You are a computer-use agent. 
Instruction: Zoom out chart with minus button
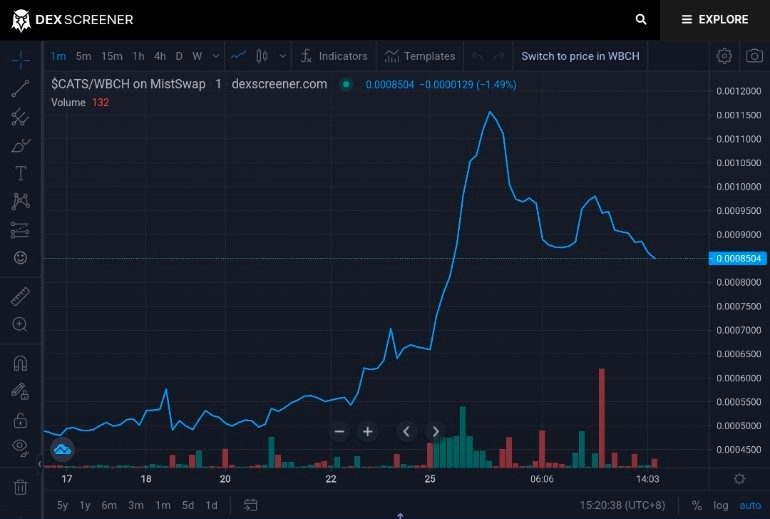coord(339,432)
